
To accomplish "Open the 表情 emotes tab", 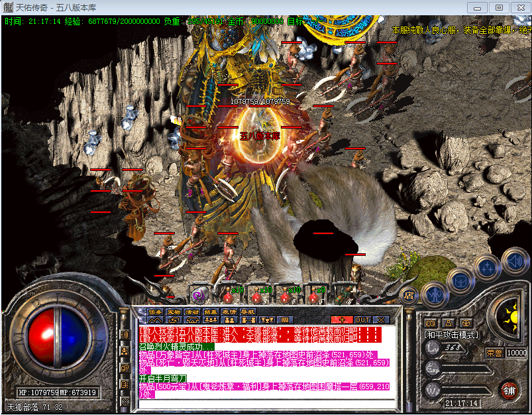I will pos(229,312).
